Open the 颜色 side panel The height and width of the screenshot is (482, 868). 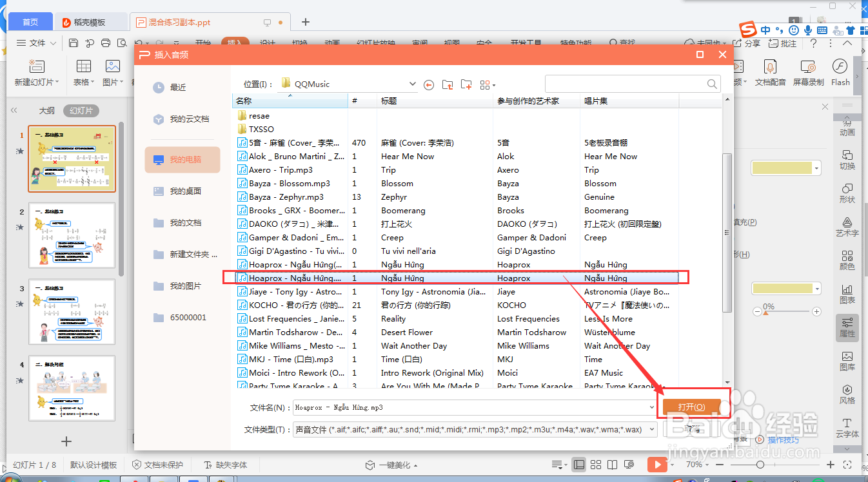point(847,260)
